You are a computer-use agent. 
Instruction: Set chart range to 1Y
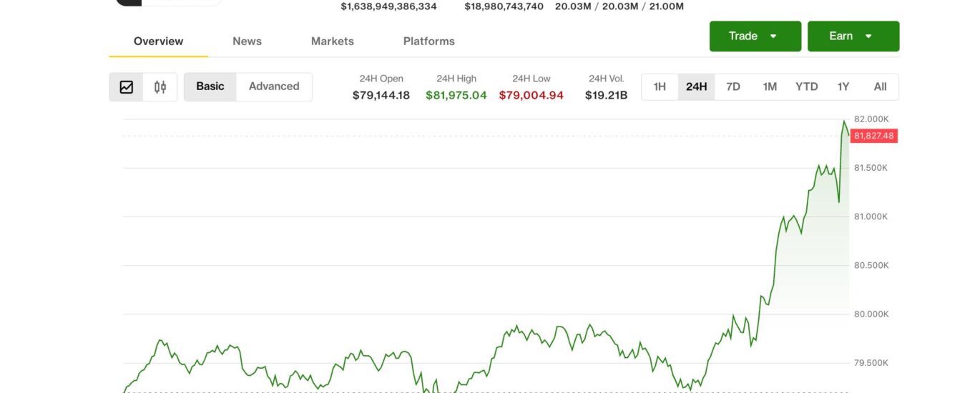point(843,87)
